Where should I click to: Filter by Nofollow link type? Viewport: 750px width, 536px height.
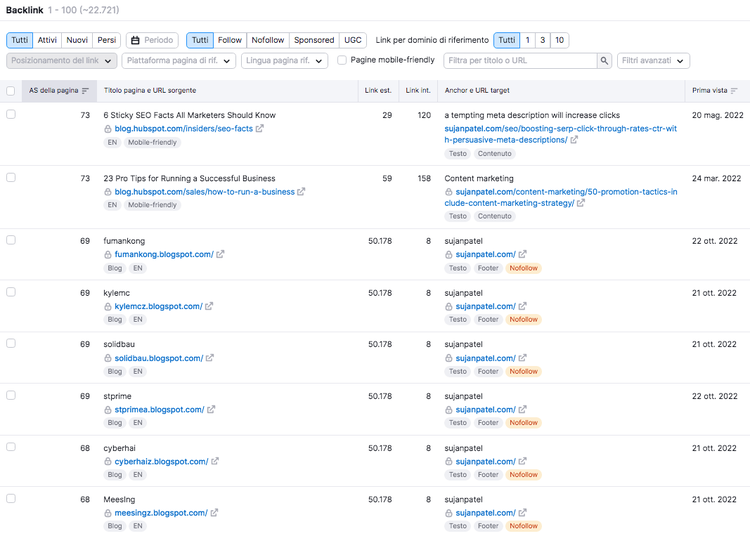(x=267, y=40)
